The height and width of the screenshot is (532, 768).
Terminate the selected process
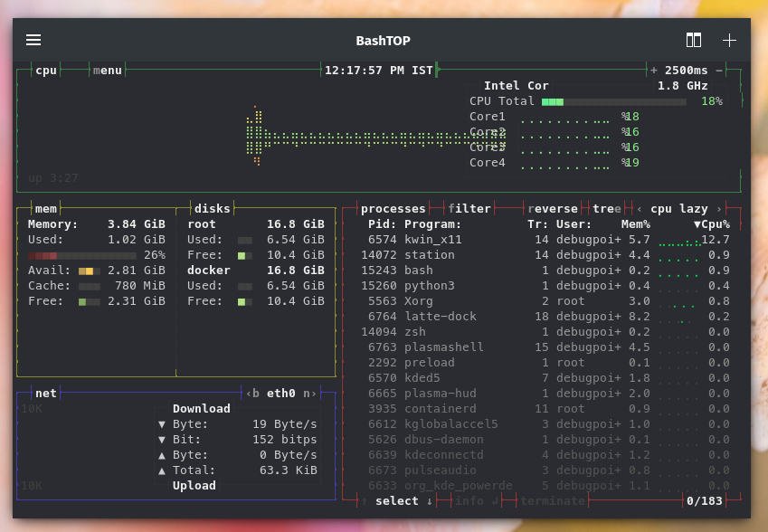552,500
